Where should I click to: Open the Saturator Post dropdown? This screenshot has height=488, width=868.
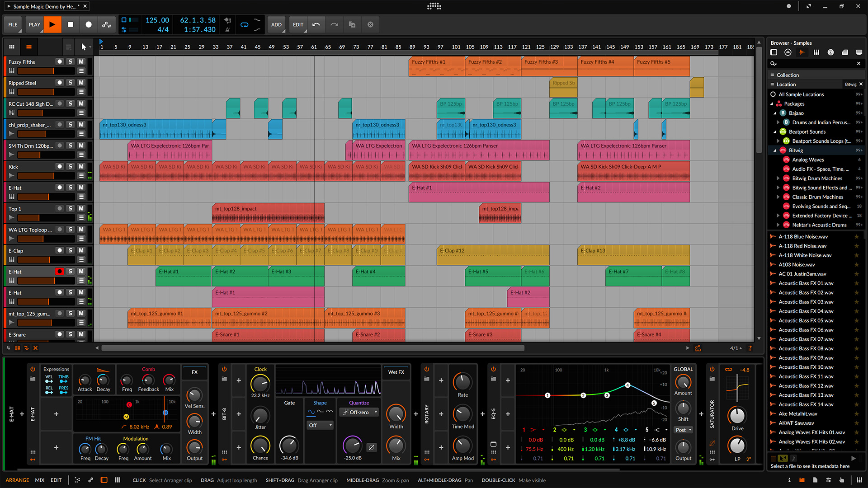click(684, 430)
